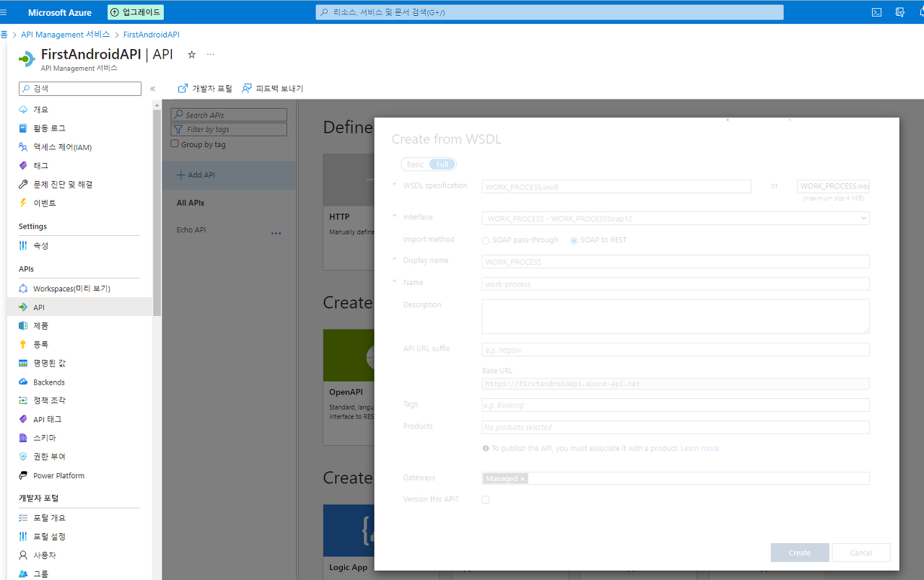The height and width of the screenshot is (580, 924).
Task: Click the Filter by tags field
Action: click(x=229, y=129)
